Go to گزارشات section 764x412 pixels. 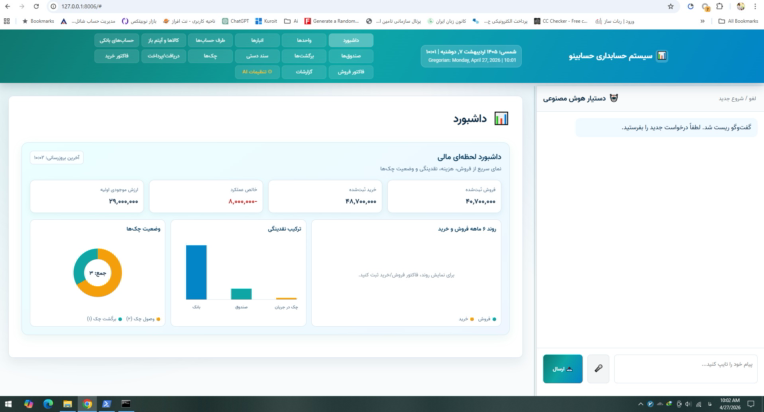click(304, 72)
